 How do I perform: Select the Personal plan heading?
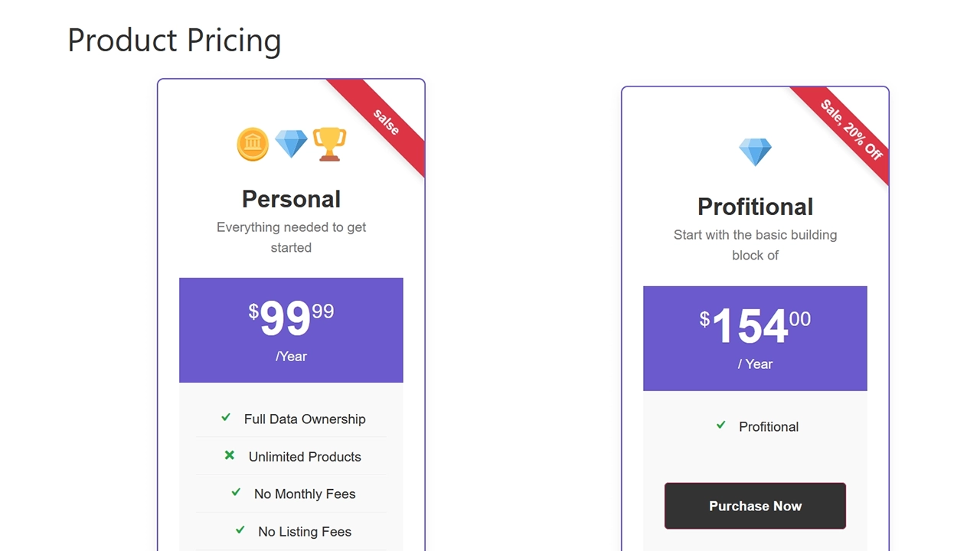pos(291,199)
